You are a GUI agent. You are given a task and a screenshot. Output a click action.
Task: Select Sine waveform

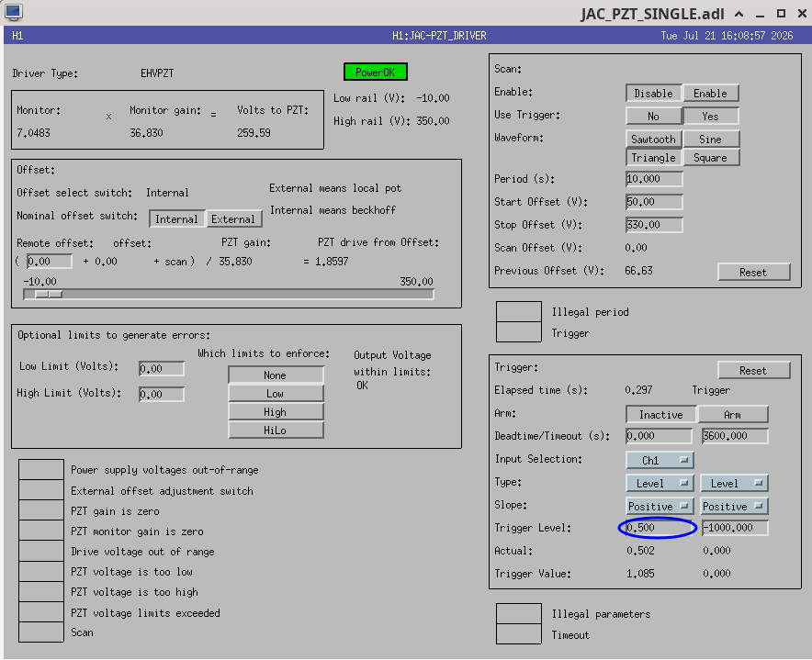tap(711, 140)
